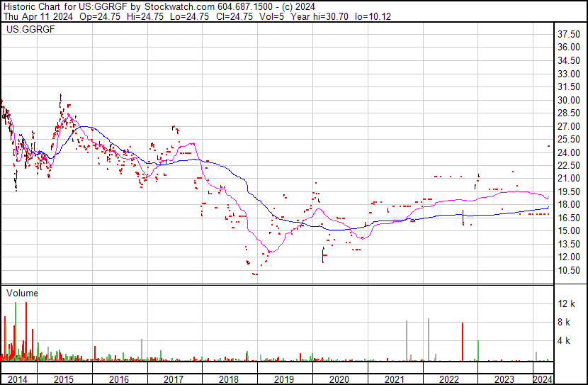Viewport: 588px width, 385px height.
Task: Select the 2024 year label on timeline
Action: 543,379
